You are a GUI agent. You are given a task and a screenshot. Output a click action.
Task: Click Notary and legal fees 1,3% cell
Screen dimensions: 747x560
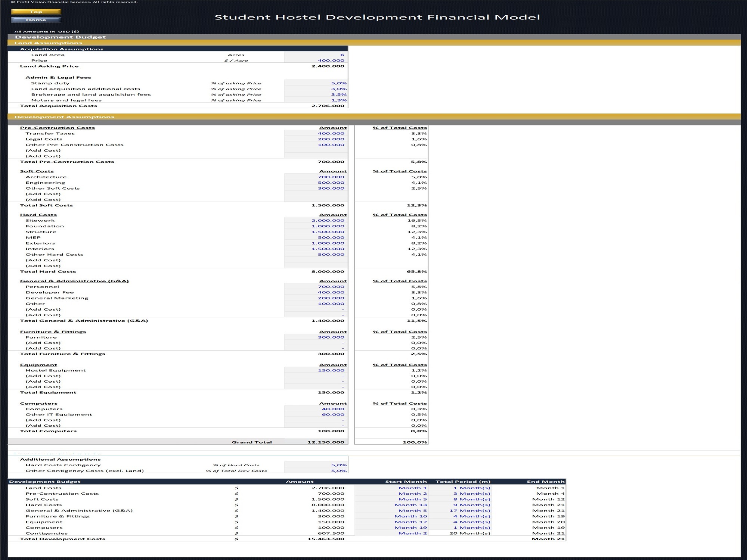pos(316,100)
